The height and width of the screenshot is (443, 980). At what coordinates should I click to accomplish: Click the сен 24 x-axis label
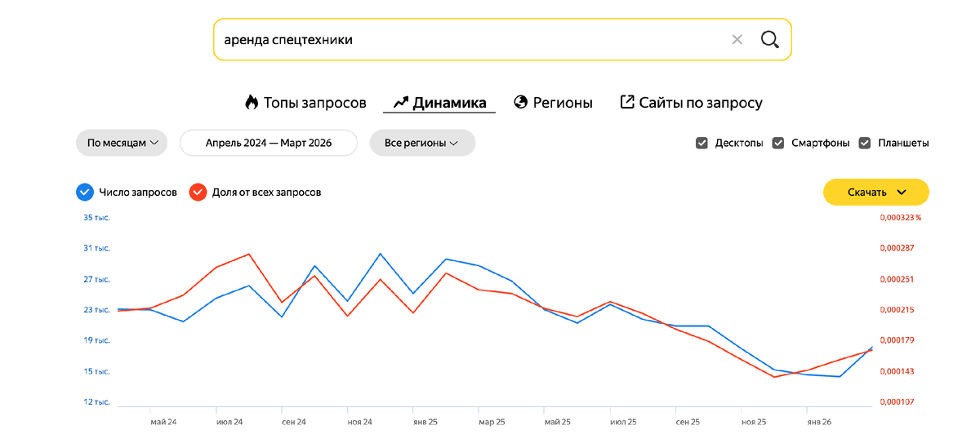tap(294, 423)
